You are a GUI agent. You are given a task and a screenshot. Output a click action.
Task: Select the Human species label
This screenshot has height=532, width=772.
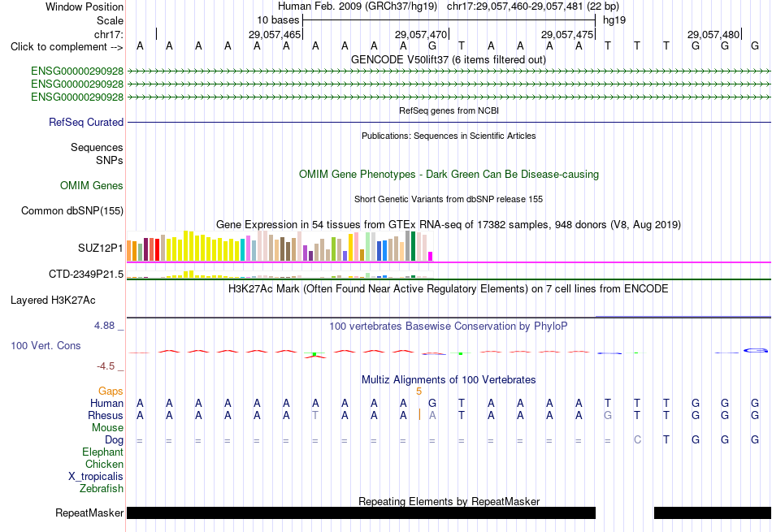[106, 403]
